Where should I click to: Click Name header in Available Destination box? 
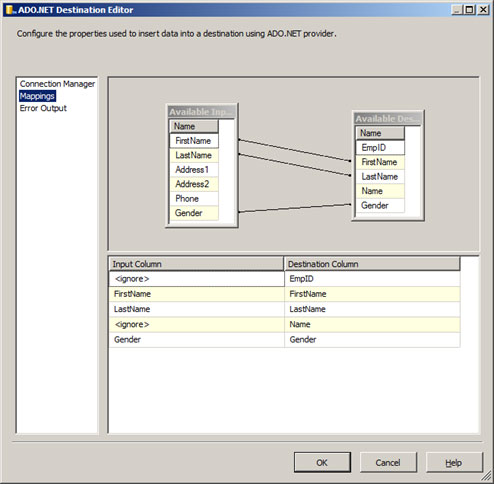(380, 133)
